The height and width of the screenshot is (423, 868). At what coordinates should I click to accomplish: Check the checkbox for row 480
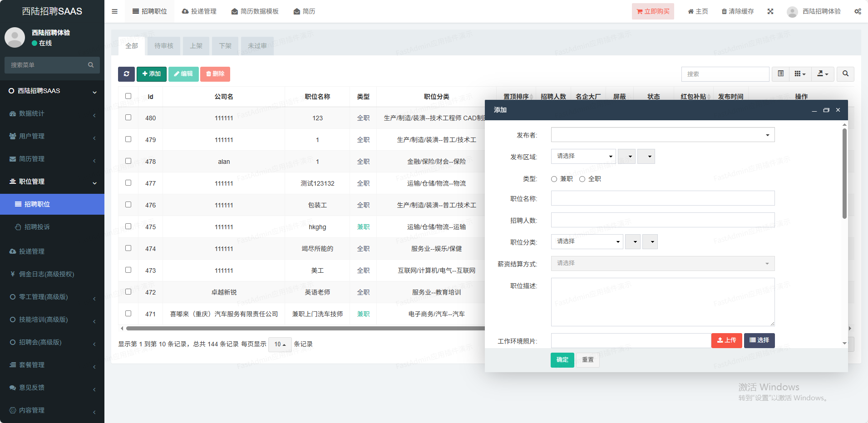[x=128, y=118]
